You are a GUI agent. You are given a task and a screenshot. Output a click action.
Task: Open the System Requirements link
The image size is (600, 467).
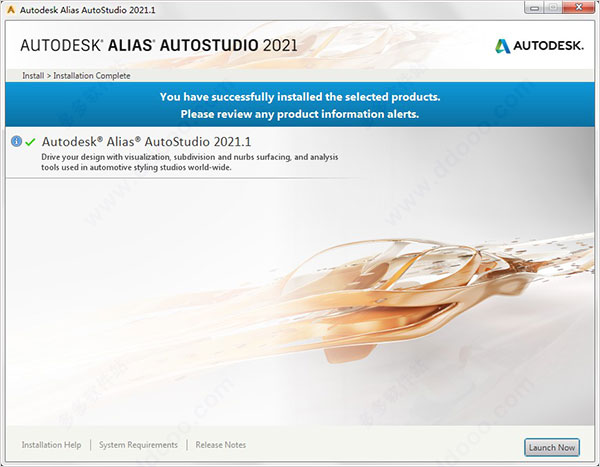coord(138,445)
